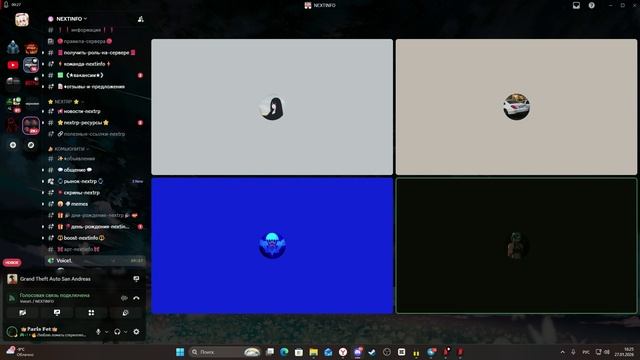Open the правила-сервера rules channel
This screenshot has width=640, height=360.
click(x=95, y=41)
